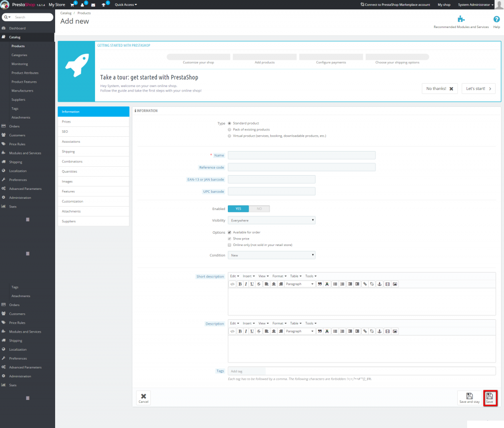Click the Help question mark icon
Viewport: 504px width, 428px height.
[x=496, y=19]
